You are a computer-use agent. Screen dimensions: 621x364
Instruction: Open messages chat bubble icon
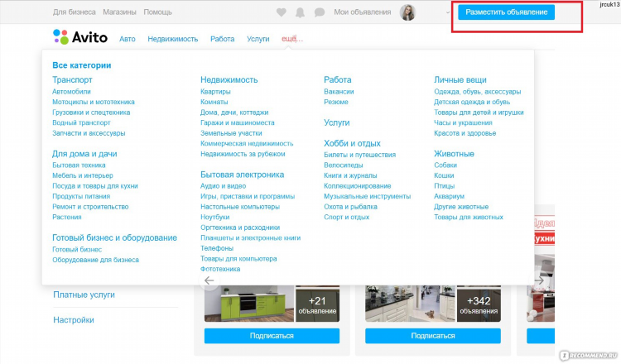tap(320, 12)
